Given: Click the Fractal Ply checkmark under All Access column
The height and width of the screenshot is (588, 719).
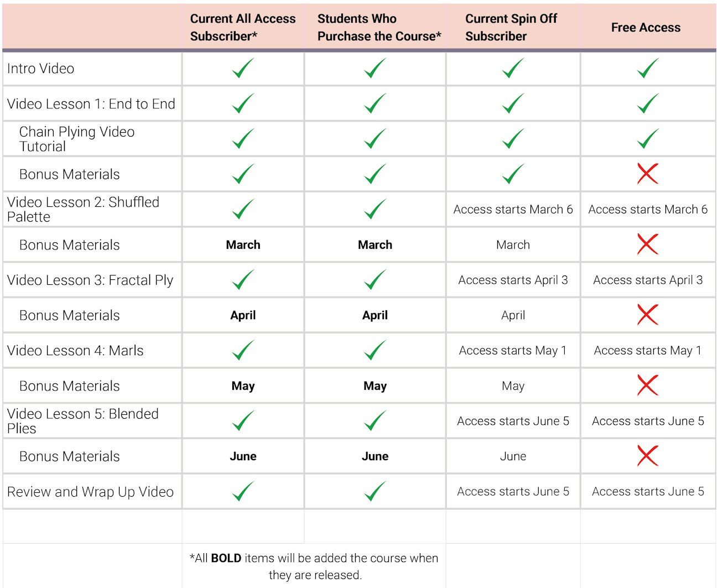Looking at the screenshot, I should pos(243,280).
